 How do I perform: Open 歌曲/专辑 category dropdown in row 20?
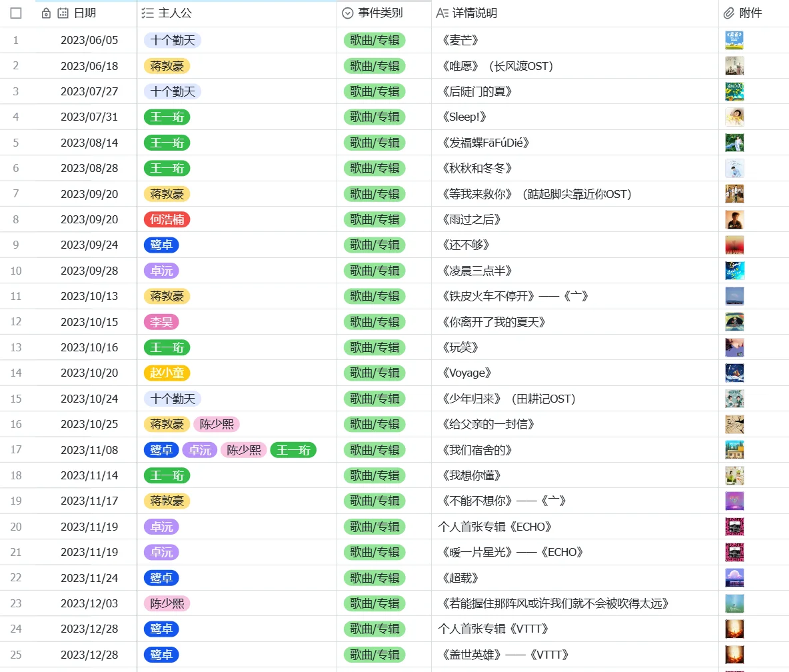[375, 527]
